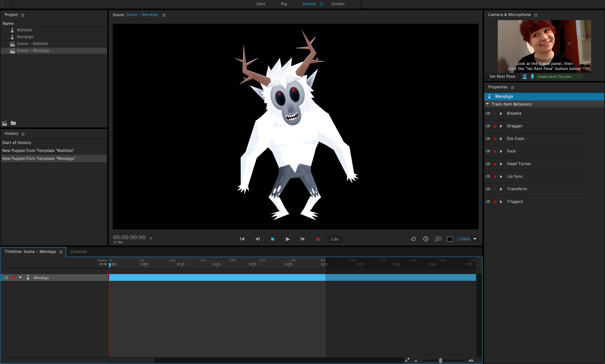Image resolution: width=605 pixels, height=364 pixels.
Task: Click the timeline zoom slider handle
Action: (x=440, y=360)
